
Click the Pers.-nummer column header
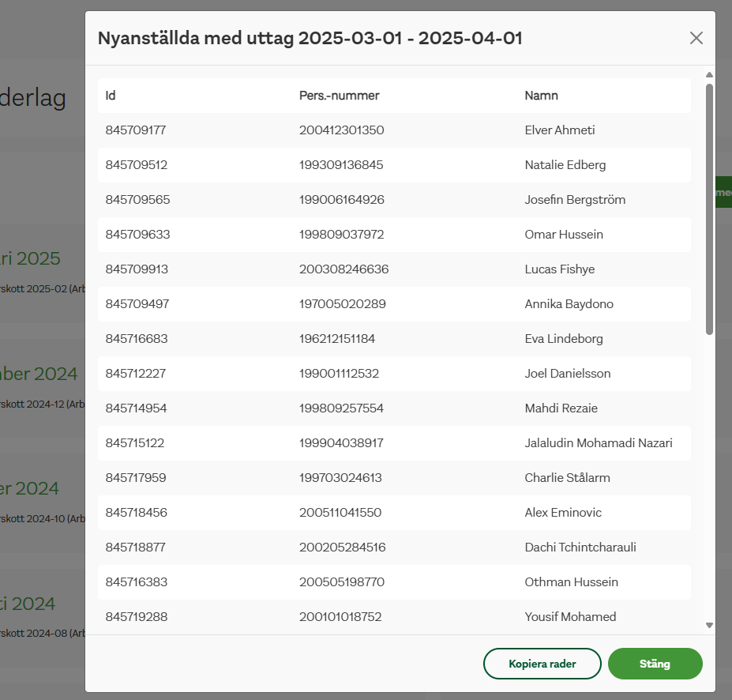[x=339, y=96]
